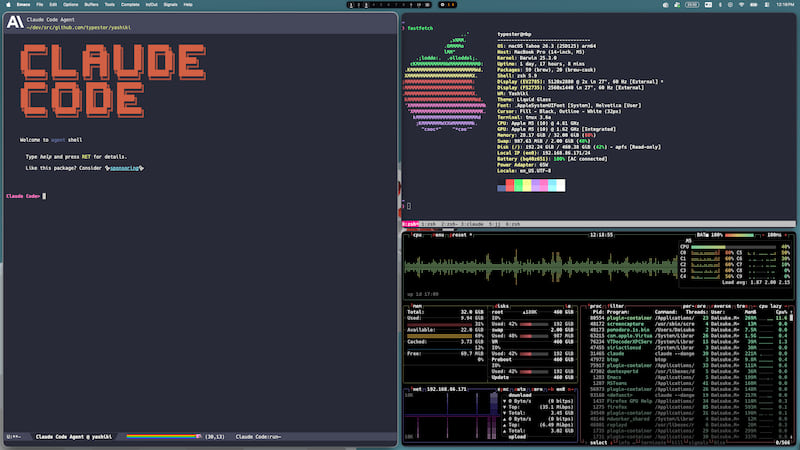Open the Apple menu
This screenshot has width=800, height=450.
(x=8, y=5)
